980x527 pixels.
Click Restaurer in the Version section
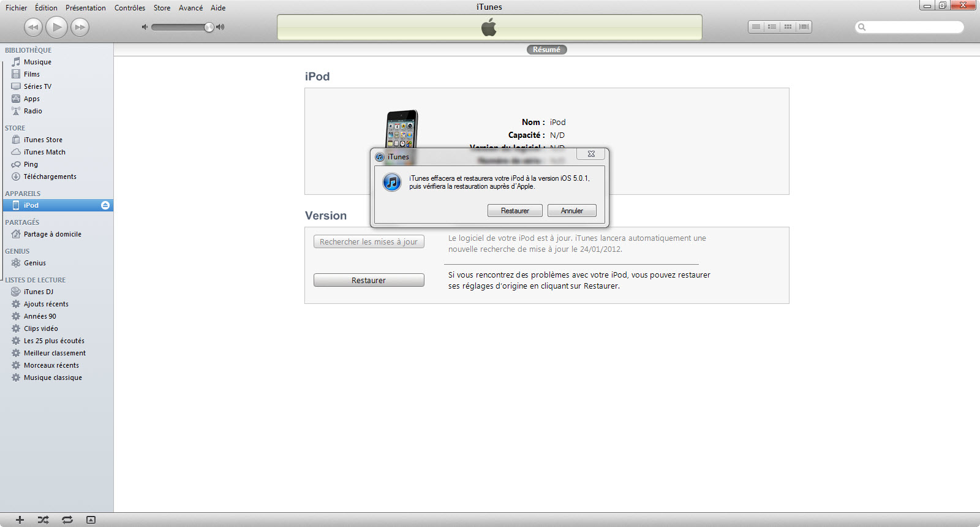369,280
